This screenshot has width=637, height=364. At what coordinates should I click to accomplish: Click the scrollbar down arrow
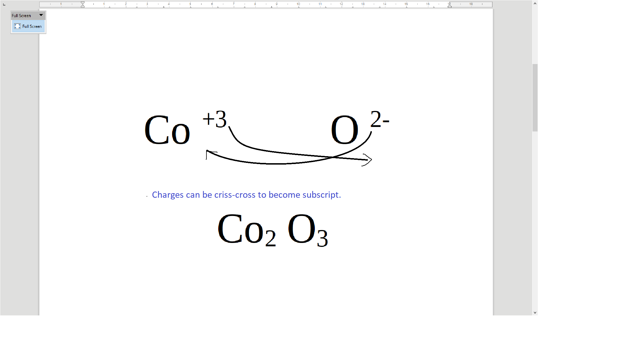point(535,312)
